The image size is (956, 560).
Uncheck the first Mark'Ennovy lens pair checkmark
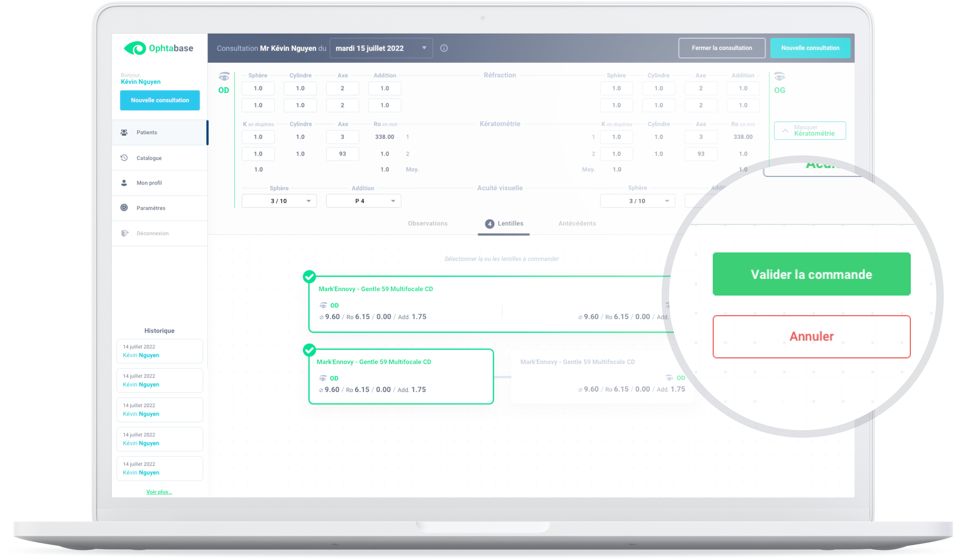click(309, 277)
